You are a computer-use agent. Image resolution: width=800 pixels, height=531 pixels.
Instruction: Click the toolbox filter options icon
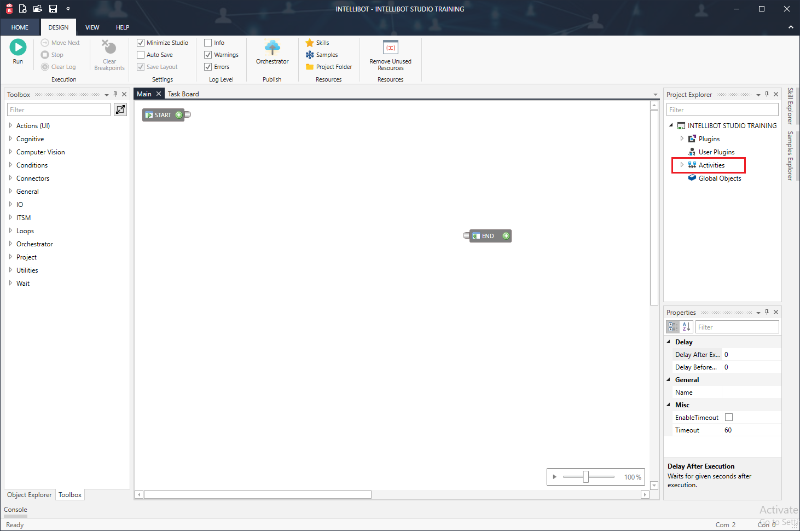pos(121,110)
